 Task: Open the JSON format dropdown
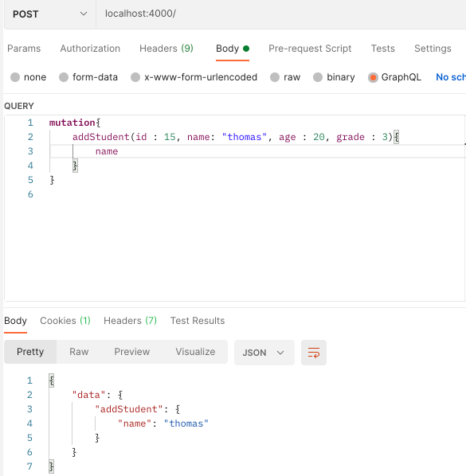tap(264, 353)
